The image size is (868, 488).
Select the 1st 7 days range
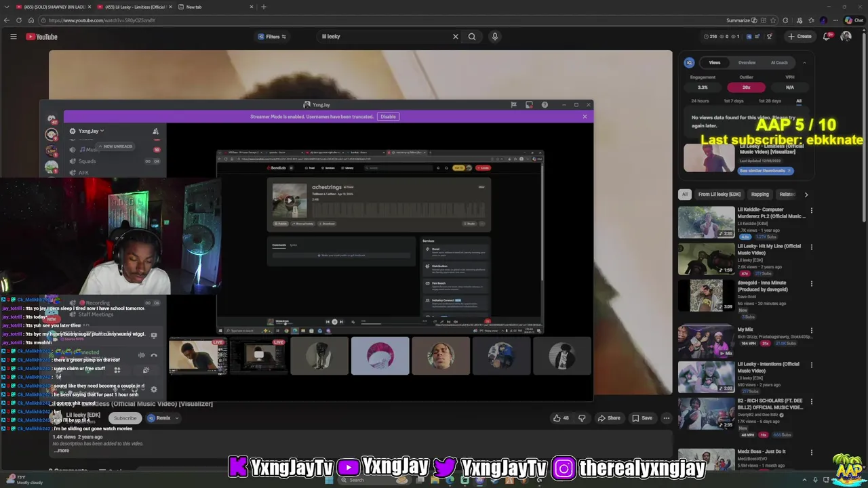733,101
